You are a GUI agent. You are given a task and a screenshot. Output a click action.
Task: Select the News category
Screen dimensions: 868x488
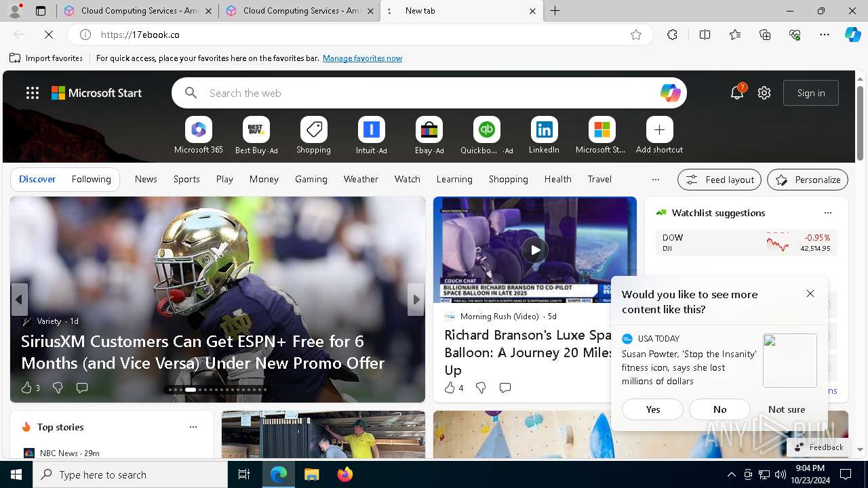point(146,179)
